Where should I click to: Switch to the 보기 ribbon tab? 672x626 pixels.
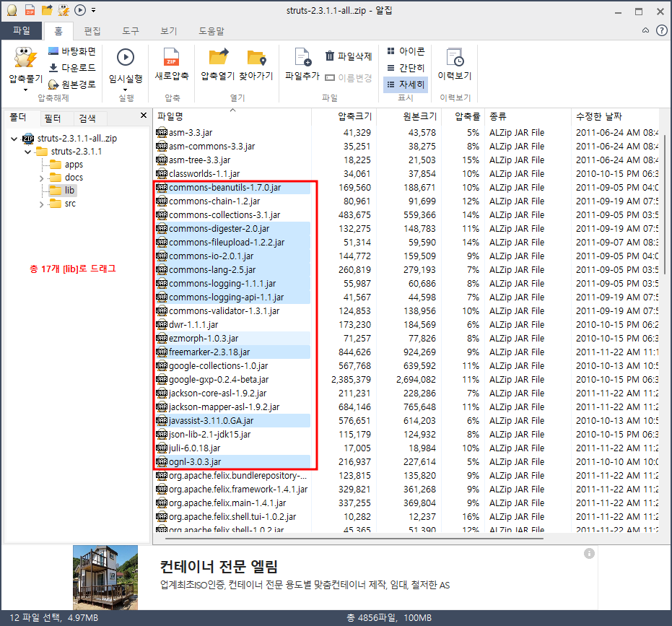[168, 31]
